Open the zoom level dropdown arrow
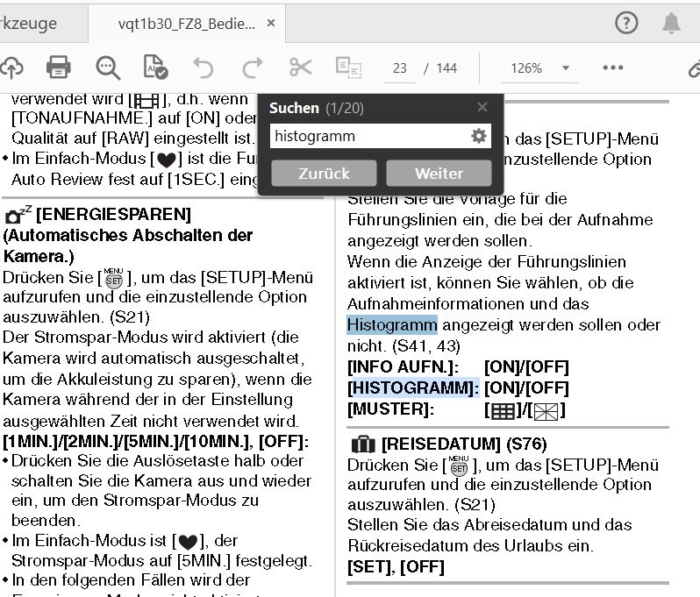The image size is (700, 597). click(566, 68)
